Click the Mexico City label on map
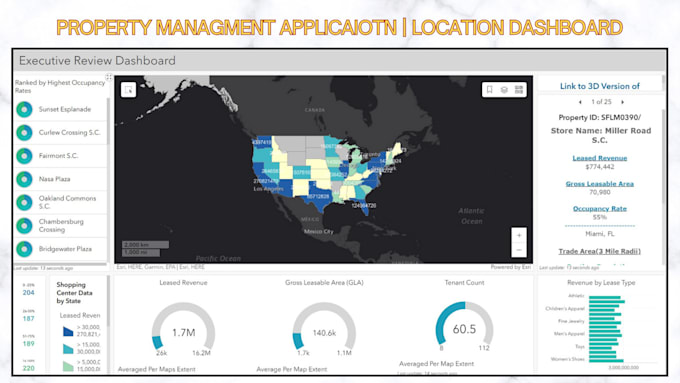 (x=319, y=232)
